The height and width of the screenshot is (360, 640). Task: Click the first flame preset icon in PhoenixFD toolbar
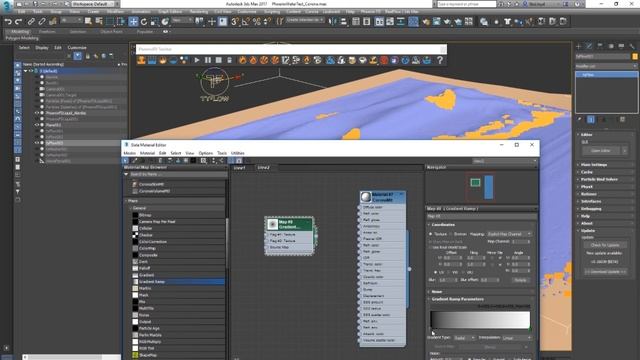tap(242, 60)
